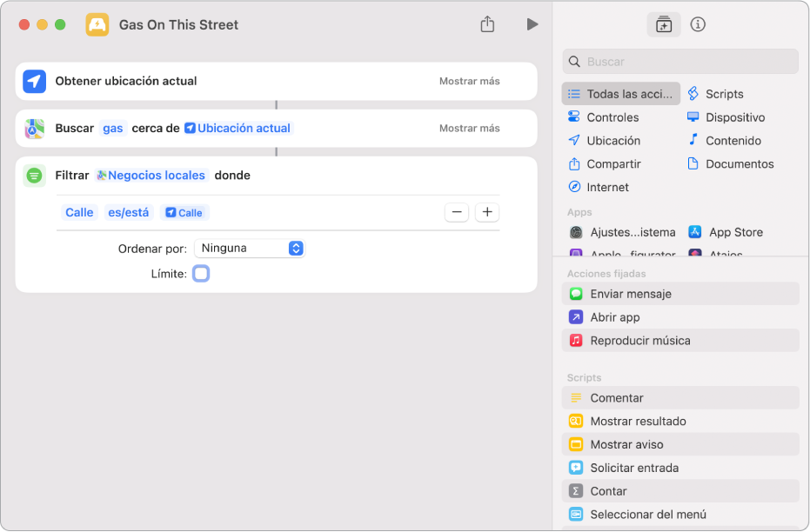Screen dimensions: 810x532
Task: Expand Mostrar más on Obtener ubicación actual
Action: pos(469,81)
